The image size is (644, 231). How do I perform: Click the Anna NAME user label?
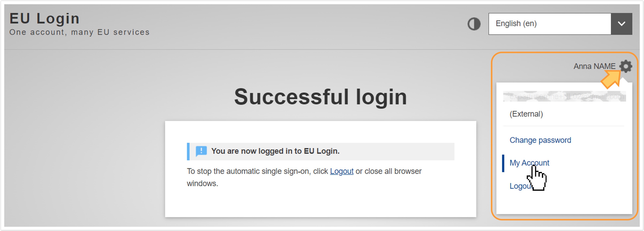(594, 66)
